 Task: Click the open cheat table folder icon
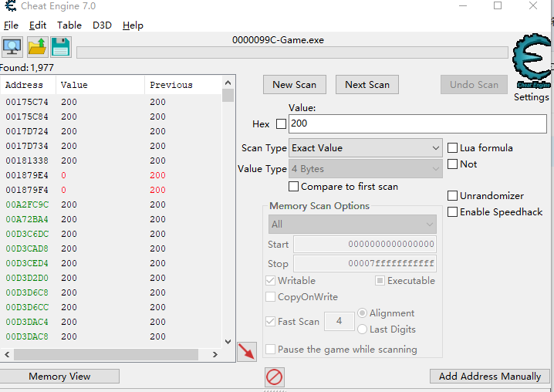[x=38, y=47]
